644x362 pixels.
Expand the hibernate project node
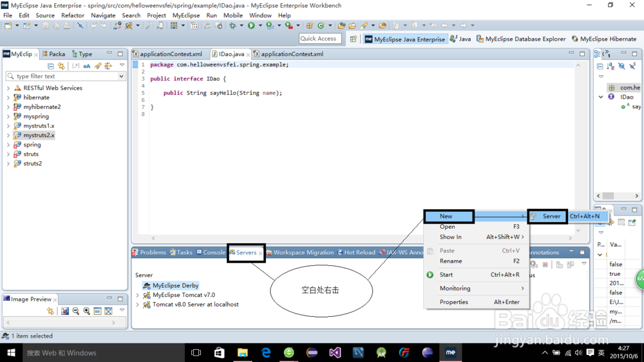point(8,97)
